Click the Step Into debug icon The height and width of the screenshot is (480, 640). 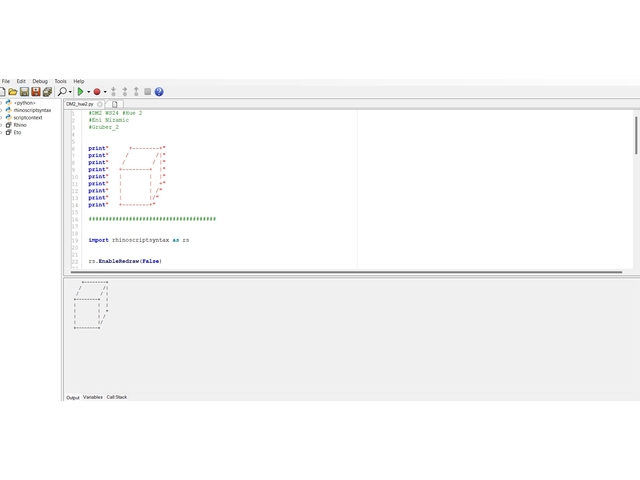[x=113, y=92]
